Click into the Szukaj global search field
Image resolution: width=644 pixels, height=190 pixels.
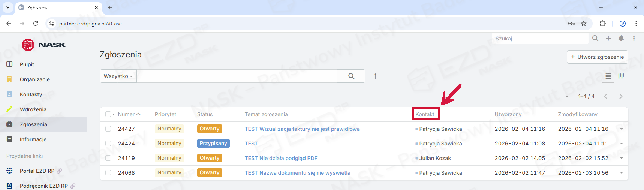click(540, 39)
